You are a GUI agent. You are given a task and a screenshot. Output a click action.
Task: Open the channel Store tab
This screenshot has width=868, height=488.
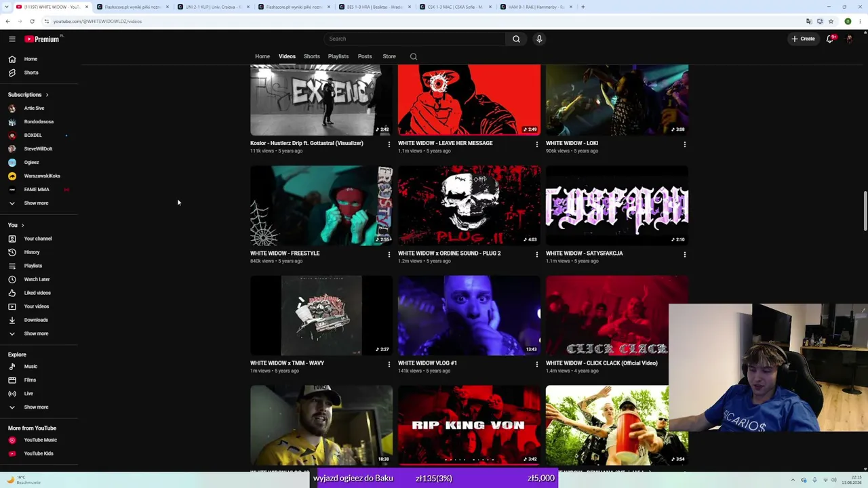[x=389, y=56]
